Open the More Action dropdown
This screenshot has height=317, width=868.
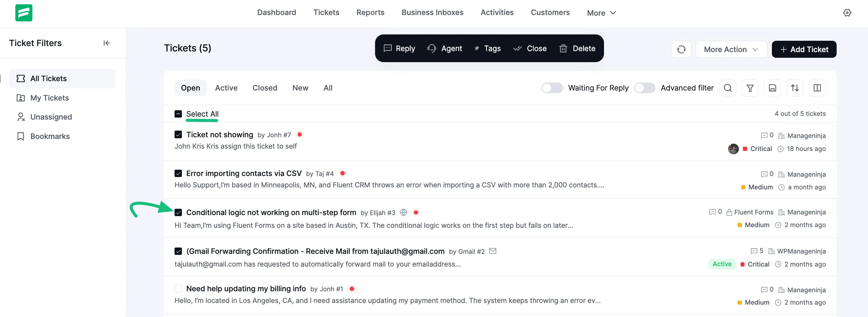(x=731, y=49)
